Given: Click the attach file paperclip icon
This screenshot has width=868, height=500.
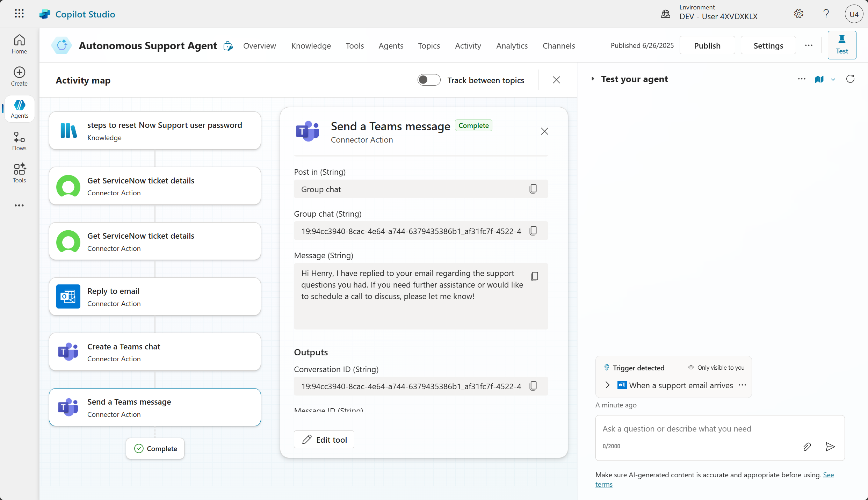Looking at the screenshot, I should 807,447.
